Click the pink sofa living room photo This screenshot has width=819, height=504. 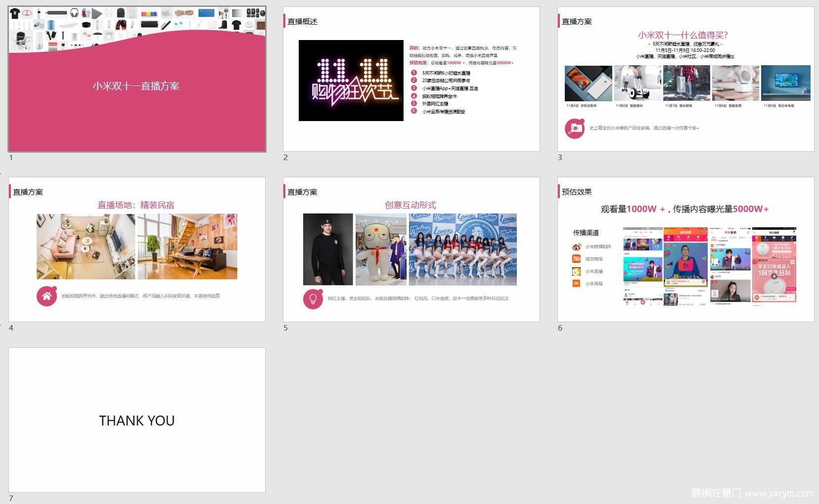(x=86, y=247)
